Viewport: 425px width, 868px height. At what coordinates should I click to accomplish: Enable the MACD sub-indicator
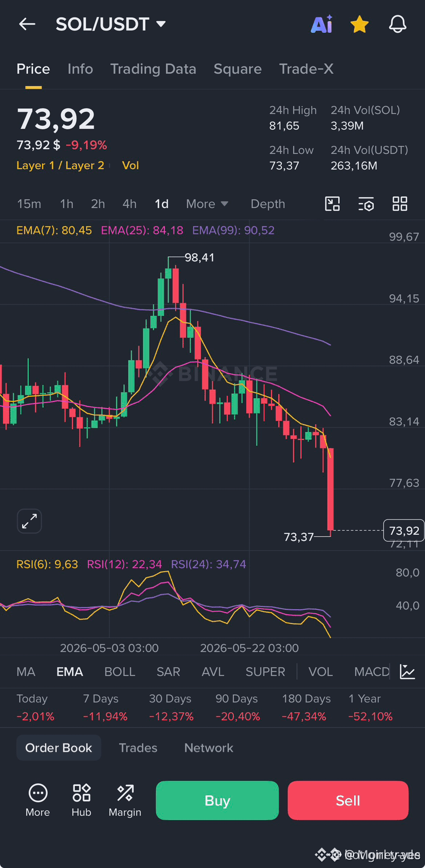(x=372, y=672)
